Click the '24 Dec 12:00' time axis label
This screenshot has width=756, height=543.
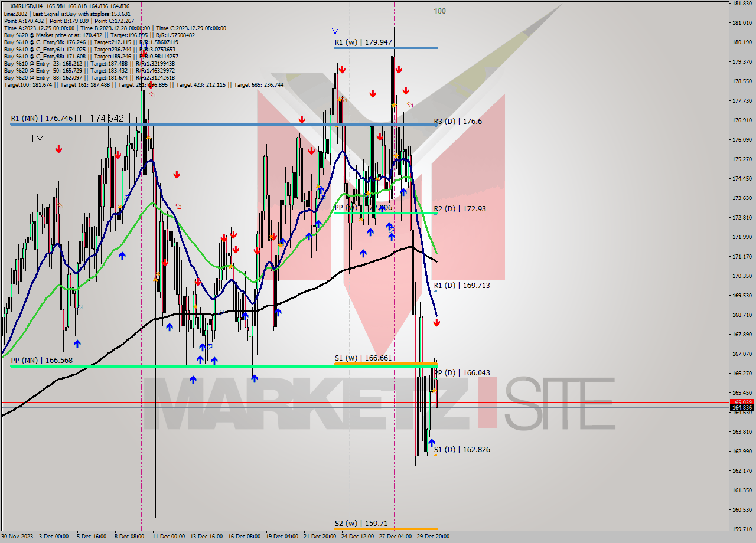(357, 537)
